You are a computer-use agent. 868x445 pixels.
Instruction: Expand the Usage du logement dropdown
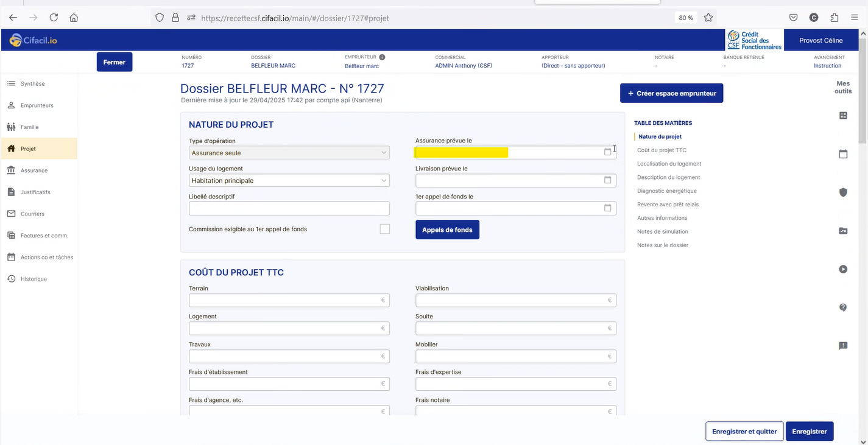[x=289, y=181]
